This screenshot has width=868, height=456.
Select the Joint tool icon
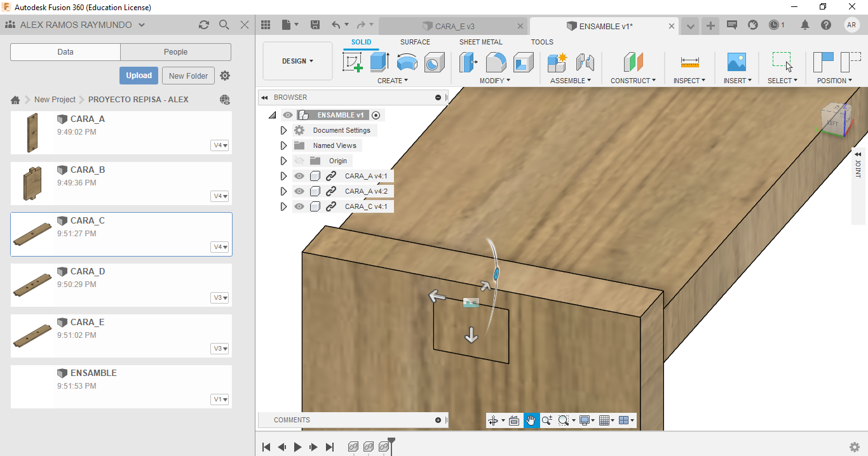(x=585, y=62)
